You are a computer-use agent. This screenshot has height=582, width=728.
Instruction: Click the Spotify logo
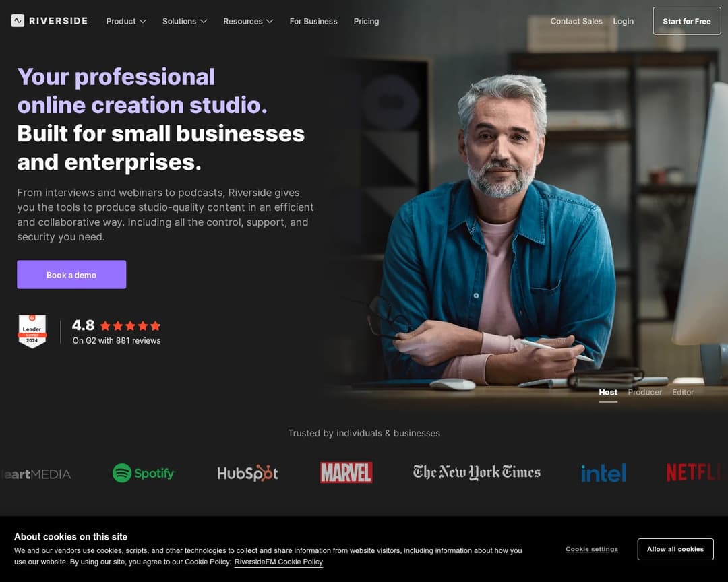click(144, 473)
